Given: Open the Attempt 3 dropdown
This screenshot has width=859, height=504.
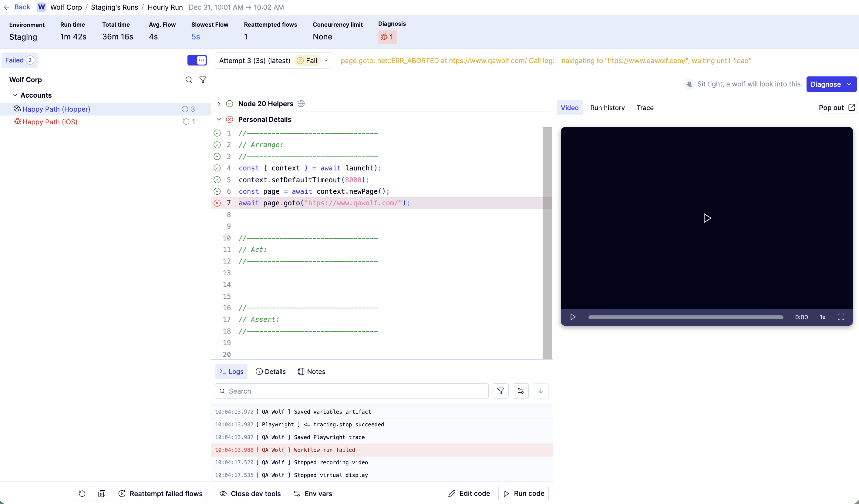Looking at the screenshot, I should tap(274, 61).
